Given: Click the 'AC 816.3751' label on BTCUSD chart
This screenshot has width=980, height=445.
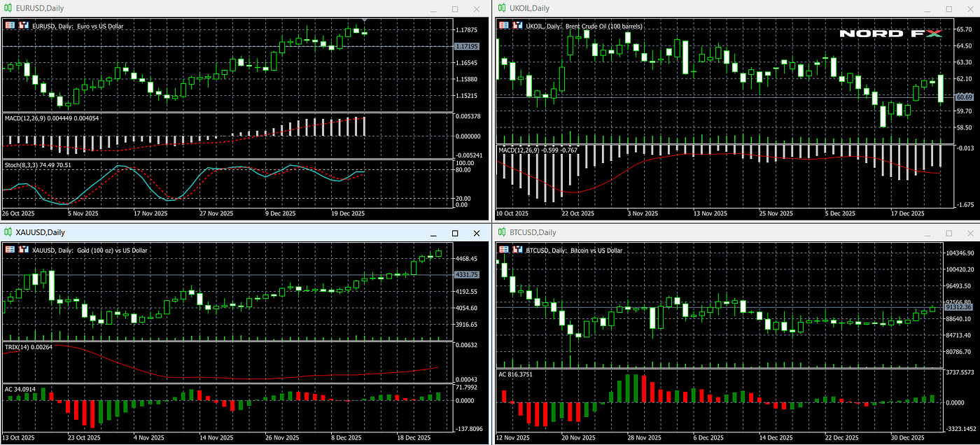Looking at the screenshot, I should [515, 374].
